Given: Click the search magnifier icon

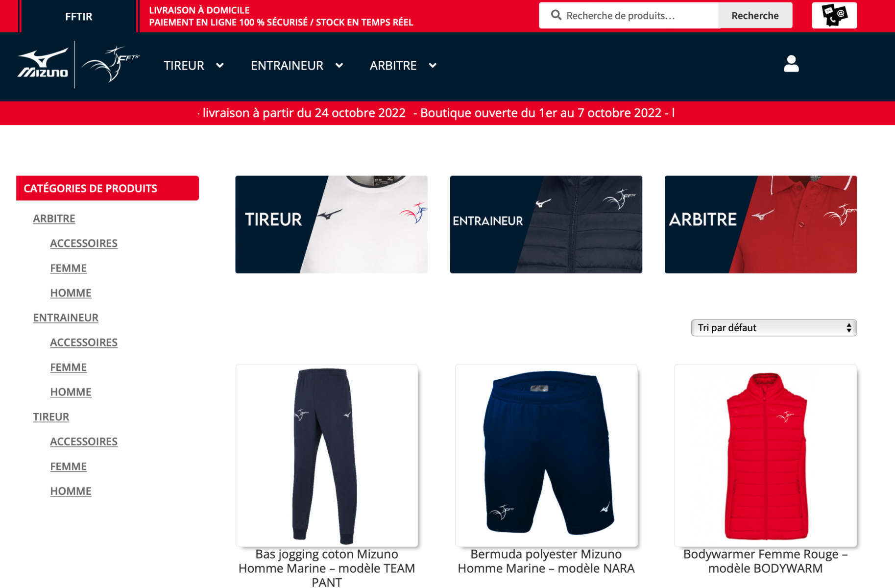Looking at the screenshot, I should (x=556, y=15).
